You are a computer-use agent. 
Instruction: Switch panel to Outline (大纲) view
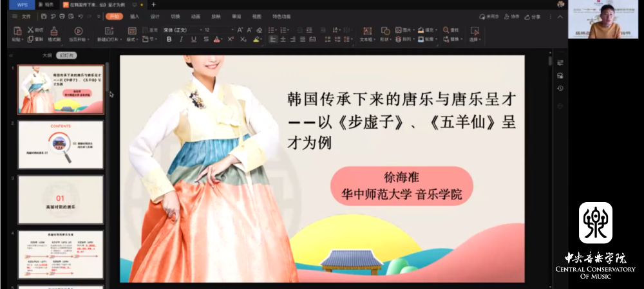point(47,55)
